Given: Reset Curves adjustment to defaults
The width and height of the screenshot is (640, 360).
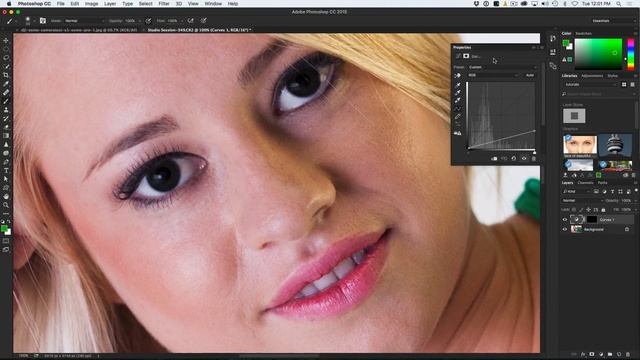Looking at the screenshot, I should point(514,158).
